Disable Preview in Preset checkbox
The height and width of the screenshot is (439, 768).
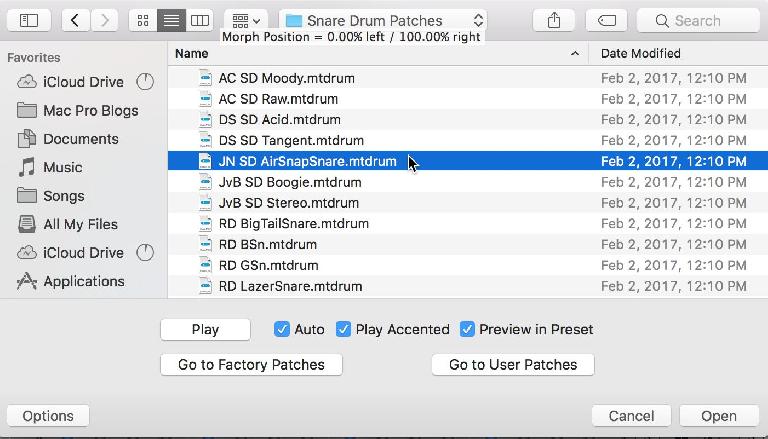(x=467, y=329)
